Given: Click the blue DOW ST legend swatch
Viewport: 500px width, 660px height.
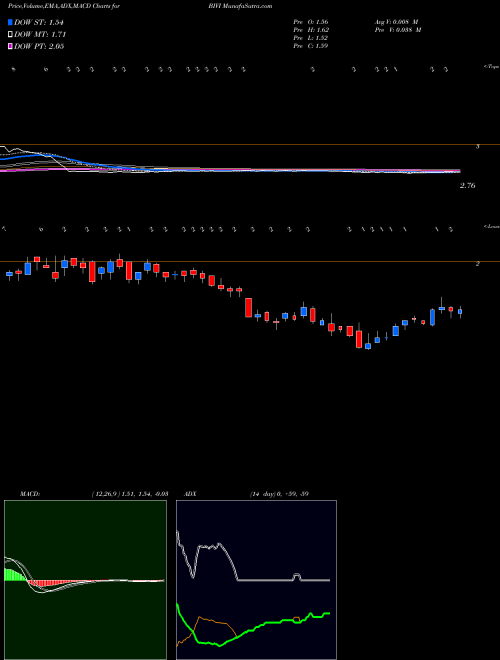Looking at the screenshot, I should (10, 23).
